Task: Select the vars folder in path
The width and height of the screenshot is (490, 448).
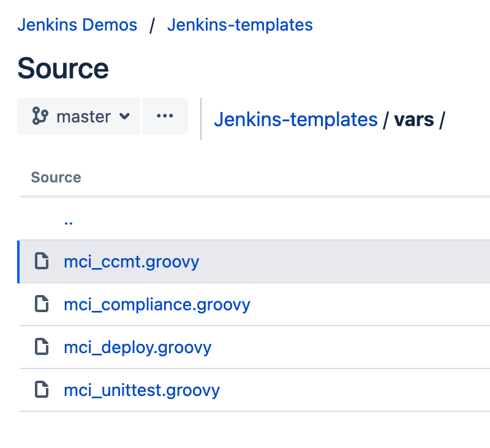Action: pyautogui.click(x=414, y=119)
